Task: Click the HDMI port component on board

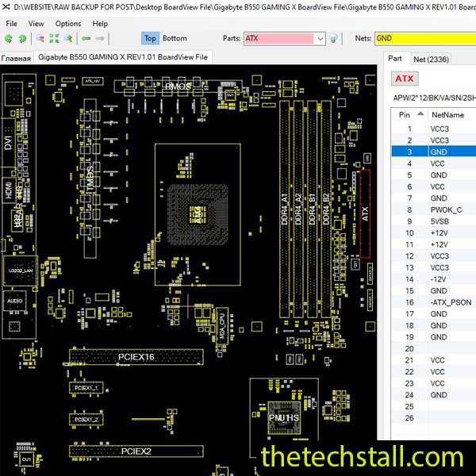Action: 9,190
